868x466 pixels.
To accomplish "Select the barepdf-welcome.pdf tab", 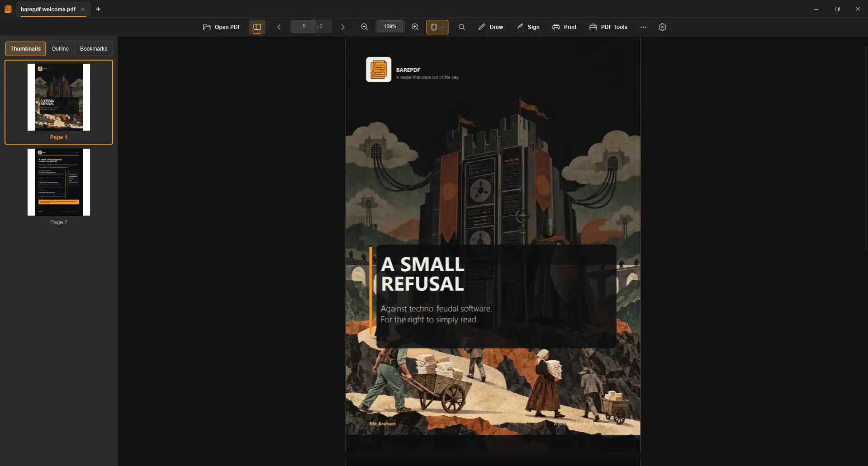I will coord(48,9).
